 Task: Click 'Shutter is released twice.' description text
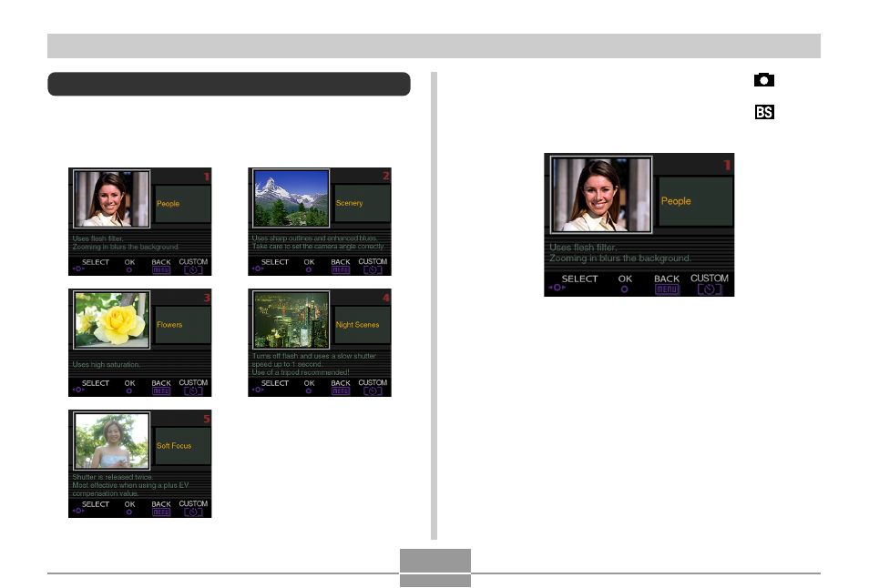[113, 477]
